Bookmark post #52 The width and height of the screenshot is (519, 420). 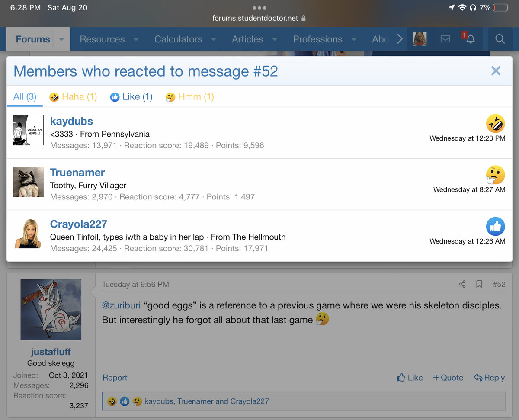coord(479,284)
